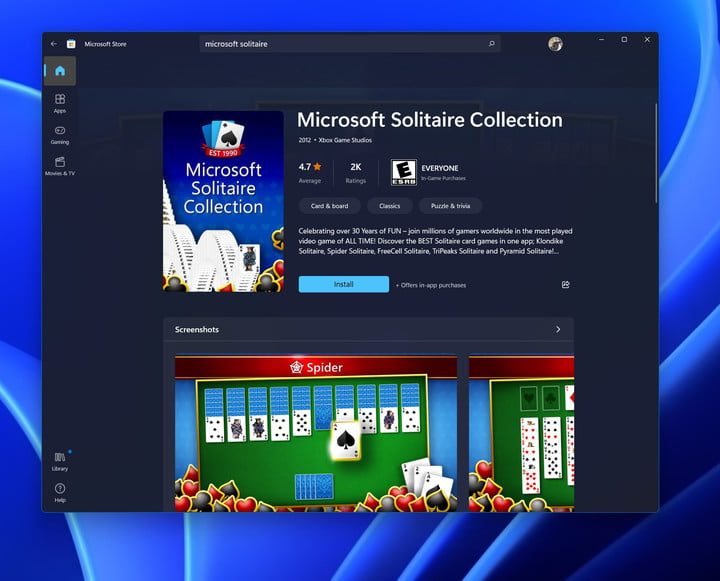Click Offers in-app purchases text
This screenshot has width=720, height=581.
pyautogui.click(x=431, y=285)
